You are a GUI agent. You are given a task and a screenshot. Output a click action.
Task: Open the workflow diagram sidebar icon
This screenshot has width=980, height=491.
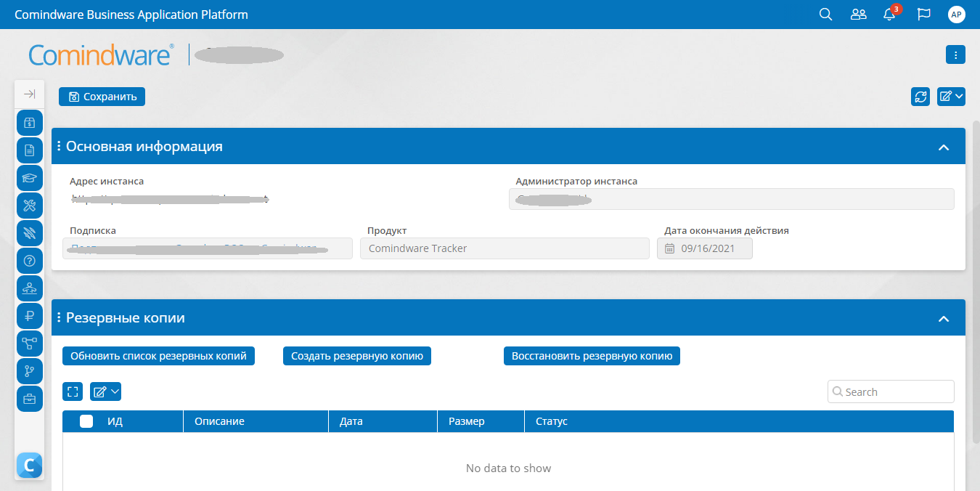pos(30,344)
